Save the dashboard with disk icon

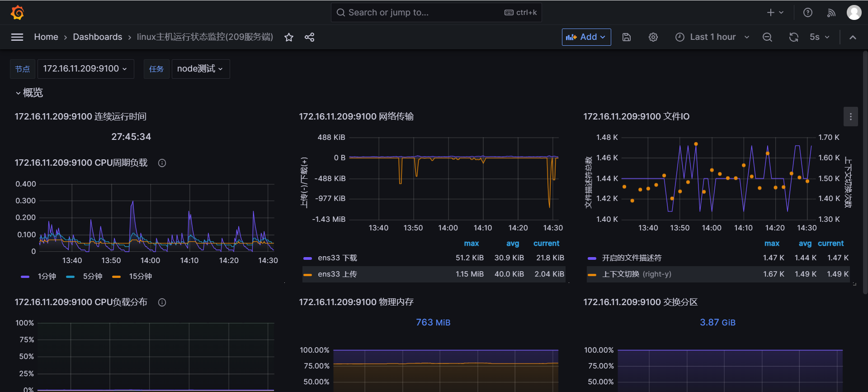627,37
